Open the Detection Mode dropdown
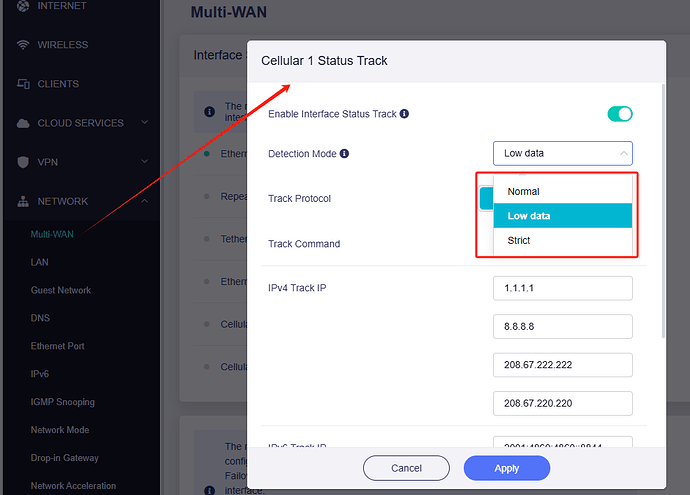Image resolution: width=690 pixels, height=495 pixels. [x=563, y=153]
